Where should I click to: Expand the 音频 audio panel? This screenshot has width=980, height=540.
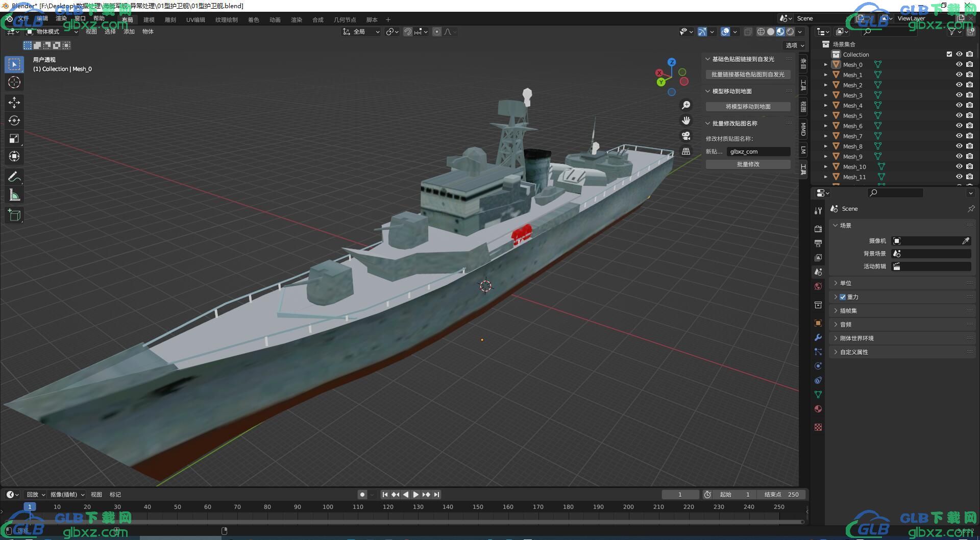[x=902, y=325]
